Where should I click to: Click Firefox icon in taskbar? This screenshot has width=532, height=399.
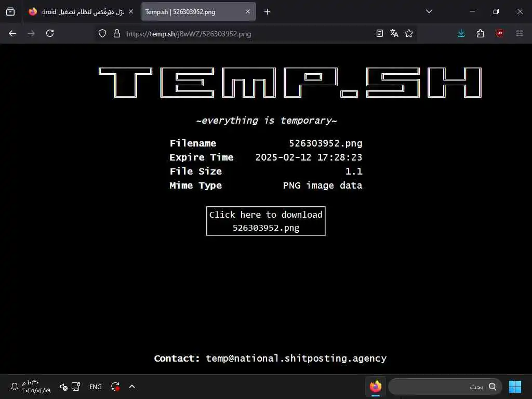pyautogui.click(x=376, y=387)
